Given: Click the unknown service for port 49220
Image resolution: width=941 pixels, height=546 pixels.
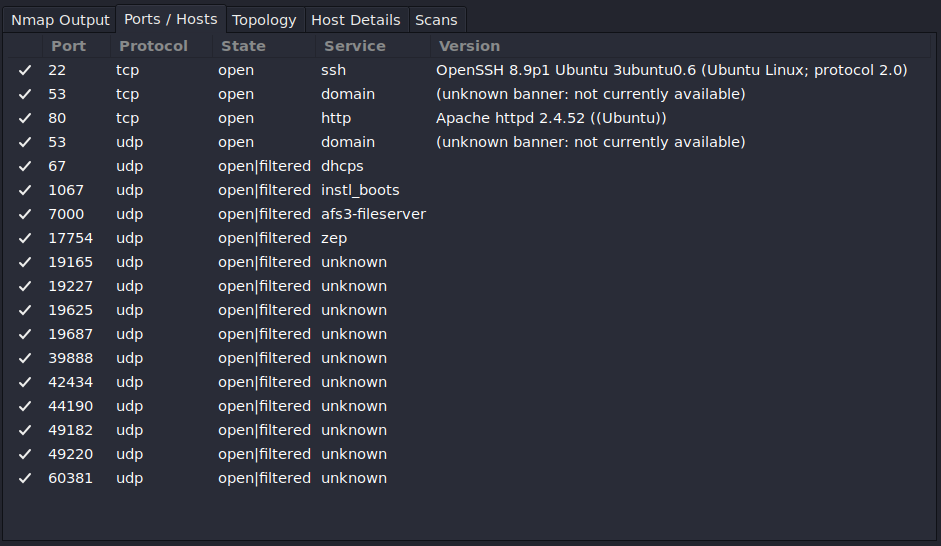Looking at the screenshot, I should (x=353, y=454).
